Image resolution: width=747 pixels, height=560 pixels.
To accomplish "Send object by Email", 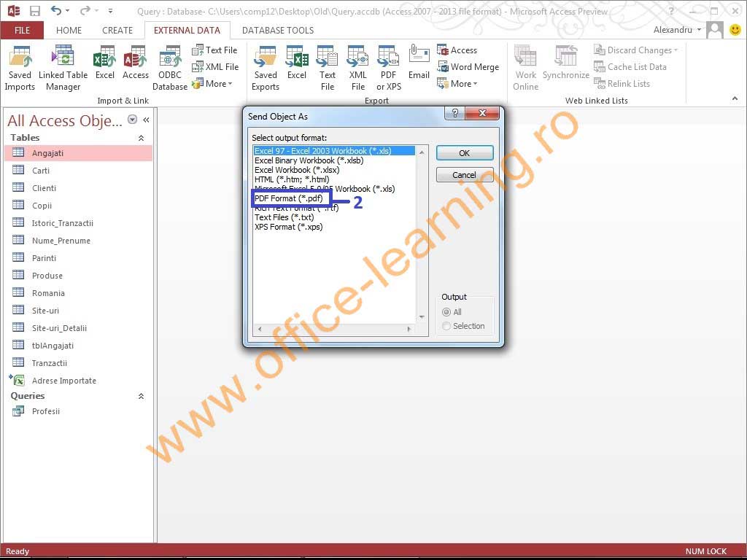I will 419,63.
